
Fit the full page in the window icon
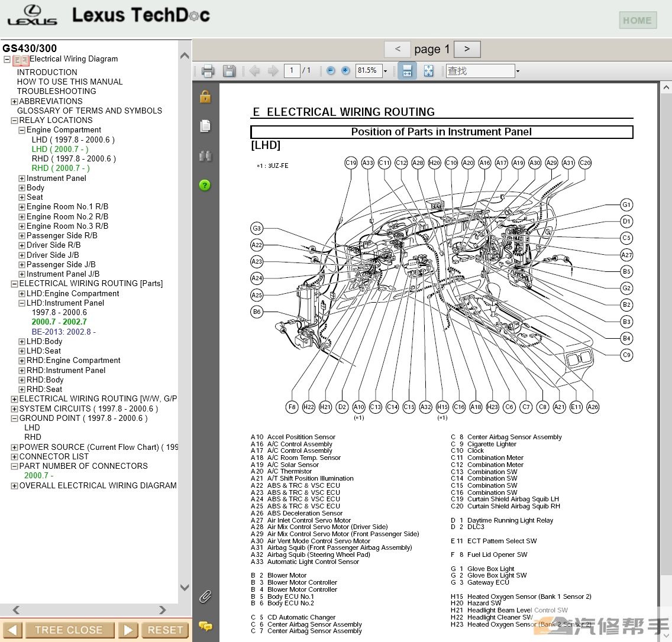(428, 71)
